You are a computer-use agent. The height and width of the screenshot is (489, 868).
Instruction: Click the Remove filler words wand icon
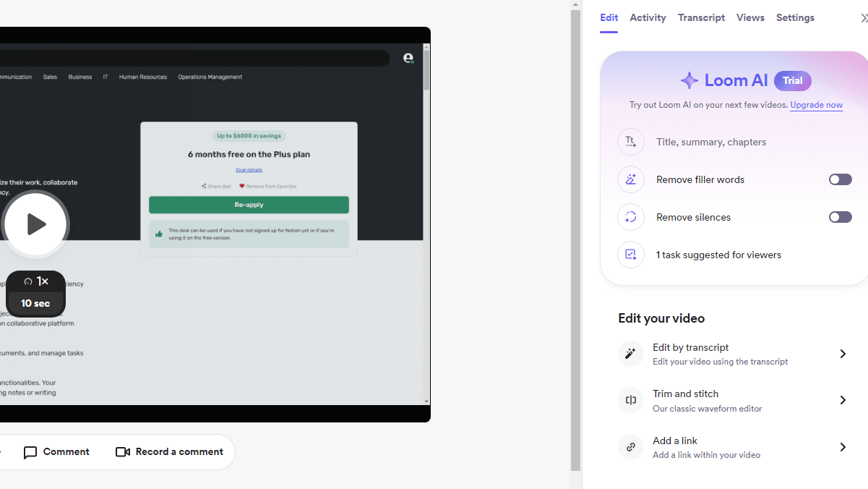pos(631,179)
